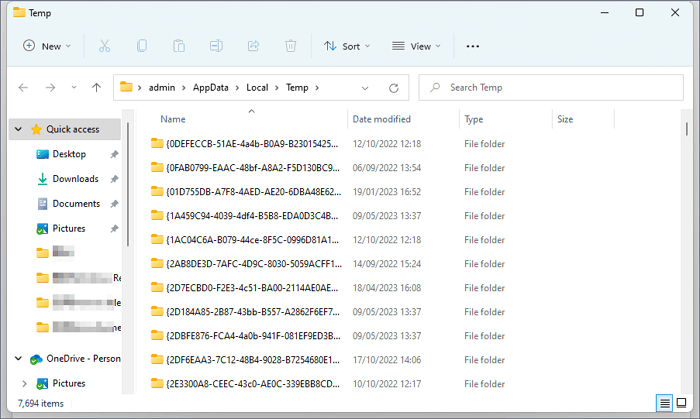This screenshot has height=419, width=700.
Task: Click the Cut scissors icon in the toolbar
Action: [x=104, y=46]
